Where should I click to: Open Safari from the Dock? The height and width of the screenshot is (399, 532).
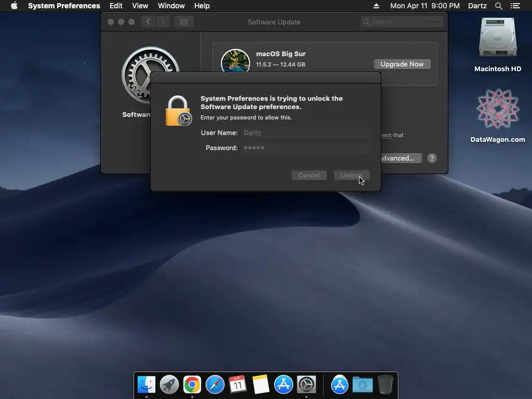coord(215,385)
